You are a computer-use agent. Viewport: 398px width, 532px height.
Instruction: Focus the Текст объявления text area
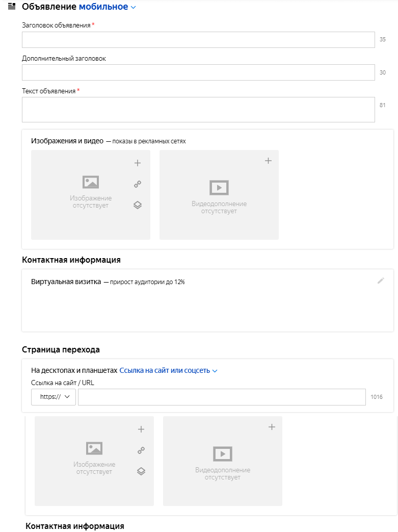(198, 110)
